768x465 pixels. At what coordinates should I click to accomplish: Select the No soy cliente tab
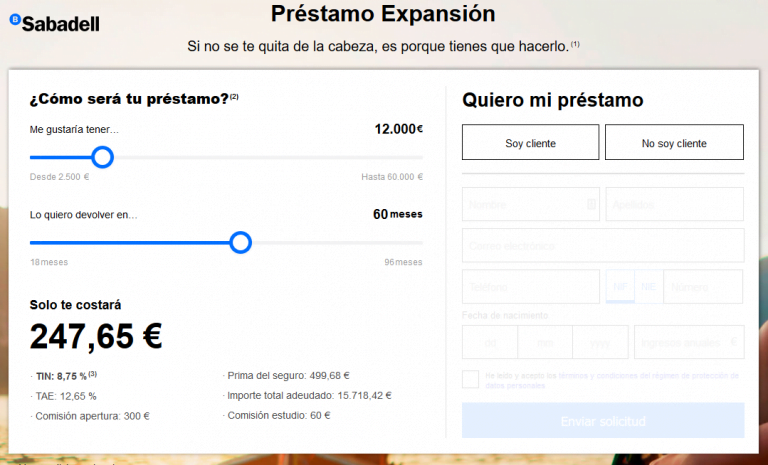674,142
